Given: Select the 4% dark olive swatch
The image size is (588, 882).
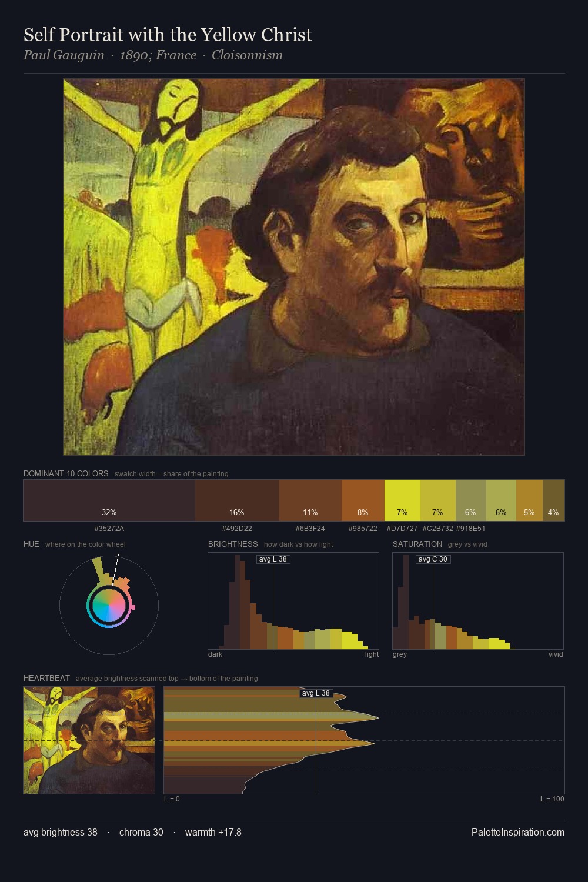Looking at the screenshot, I should (553, 500).
